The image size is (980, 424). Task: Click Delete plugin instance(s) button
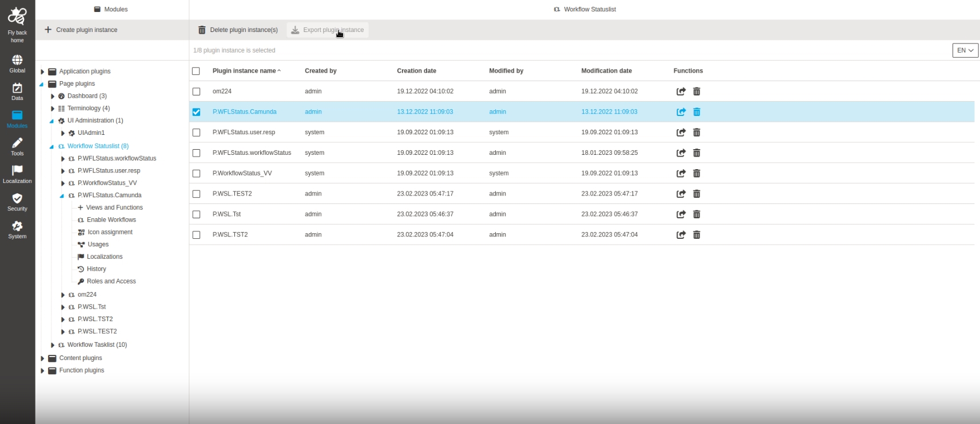click(238, 30)
